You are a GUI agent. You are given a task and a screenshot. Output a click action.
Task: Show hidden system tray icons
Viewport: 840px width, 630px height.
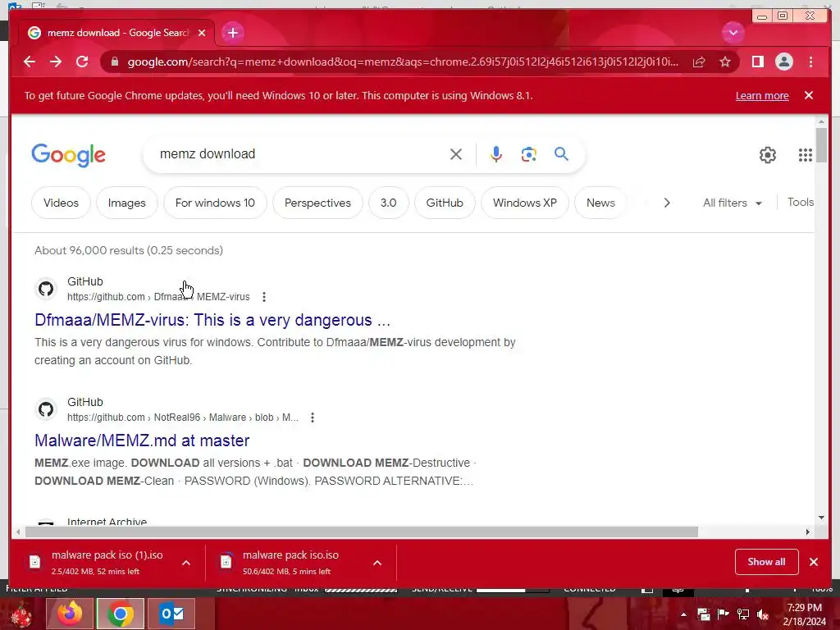(683, 614)
